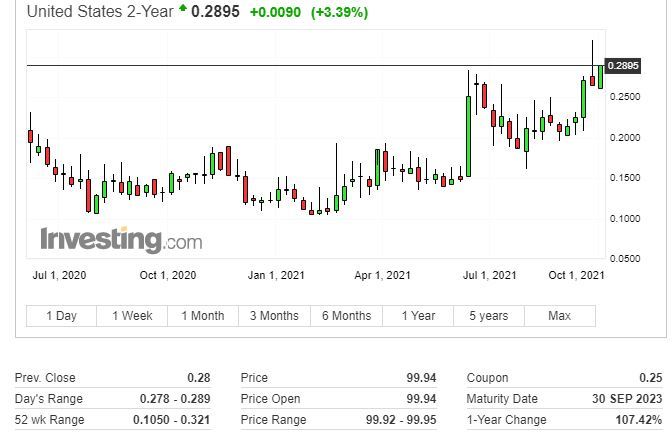Click the current yield value 0.2895 in header
The image size is (672, 436).
(215, 12)
